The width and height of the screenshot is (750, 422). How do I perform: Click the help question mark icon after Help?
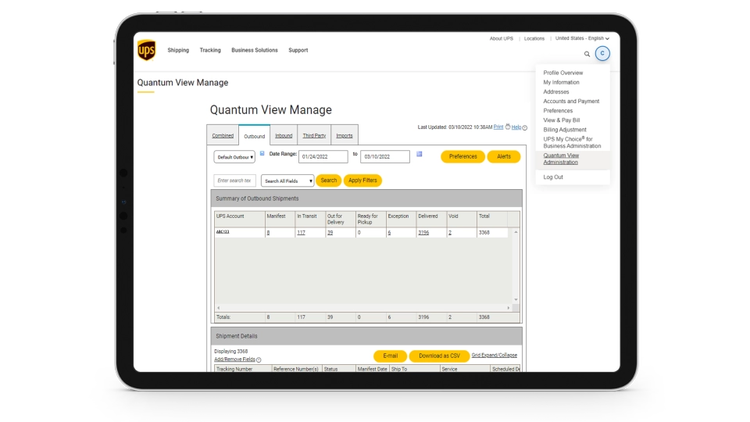point(525,128)
